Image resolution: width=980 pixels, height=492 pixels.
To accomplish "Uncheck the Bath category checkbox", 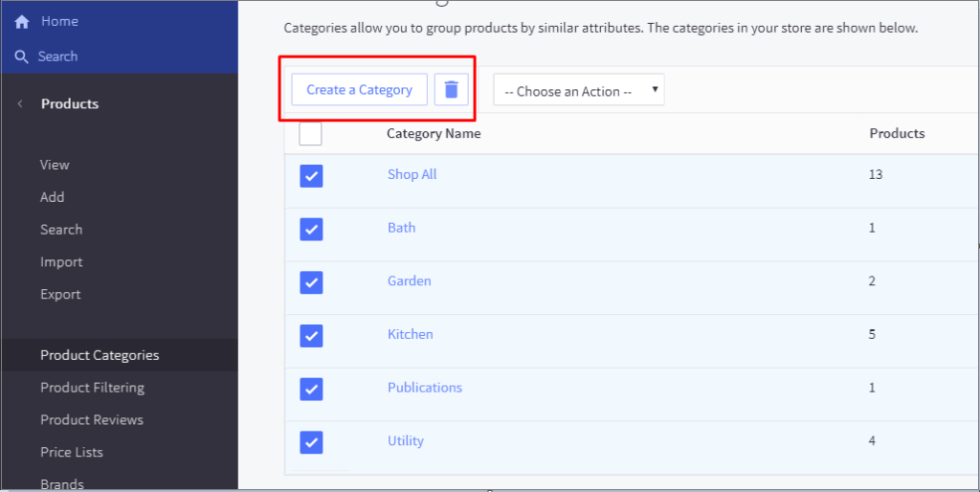I will pyautogui.click(x=311, y=230).
